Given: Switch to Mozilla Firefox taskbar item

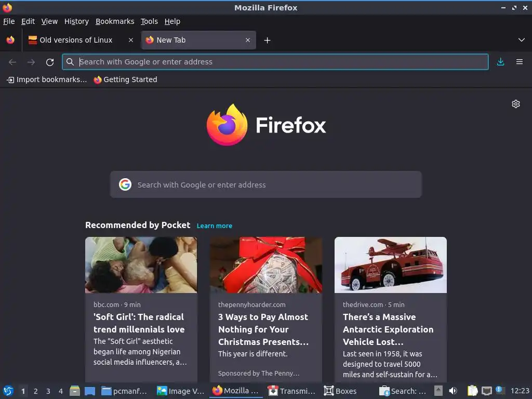Looking at the screenshot, I should coord(236,391).
